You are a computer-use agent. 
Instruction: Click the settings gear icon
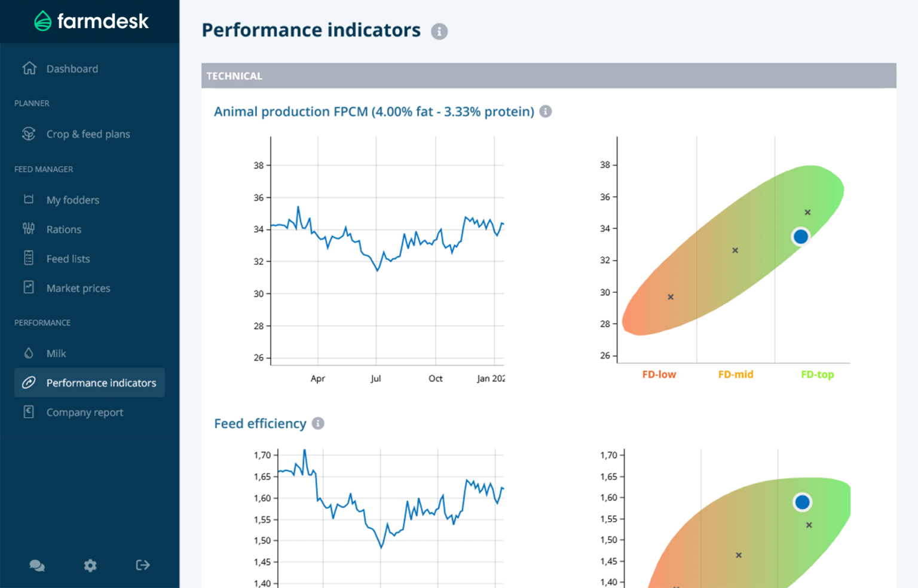[90, 565]
